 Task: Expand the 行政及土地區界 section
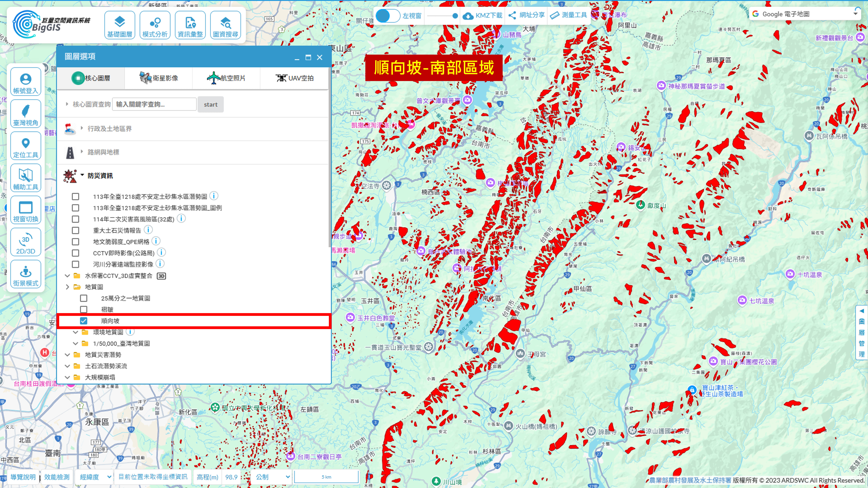coord(82,128)
